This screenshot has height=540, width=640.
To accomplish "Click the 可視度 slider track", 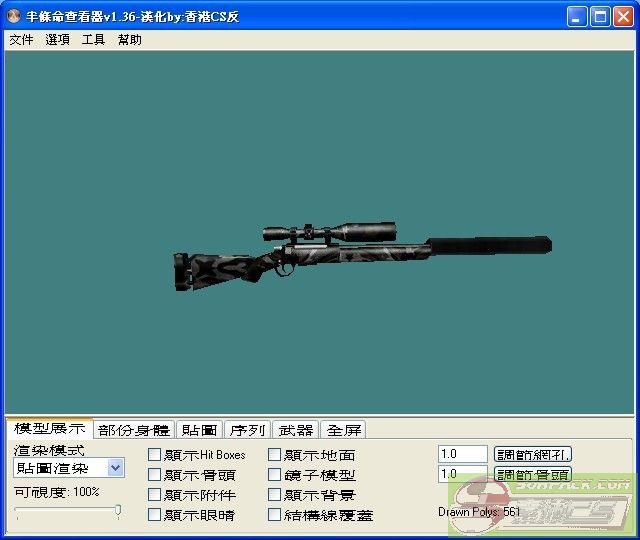I will coord(66,512).
